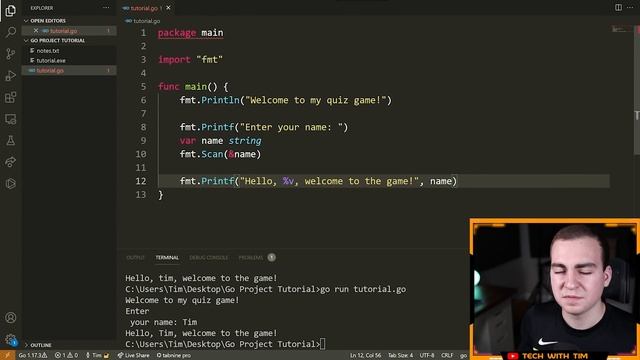Select tutorial.go under Open Editors
The image size is (640, 360).
point(69,31)
